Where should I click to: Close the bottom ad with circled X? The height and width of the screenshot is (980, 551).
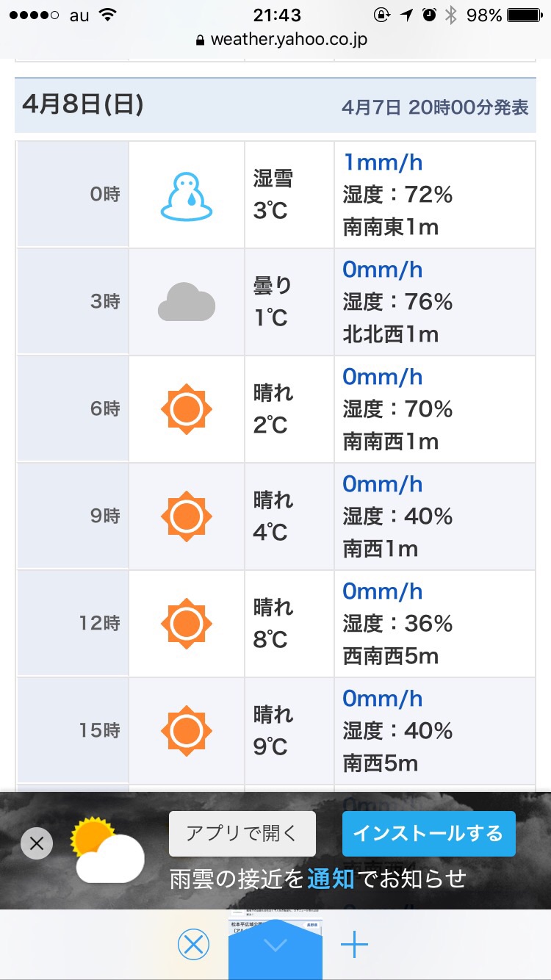(x=193, y=945)
